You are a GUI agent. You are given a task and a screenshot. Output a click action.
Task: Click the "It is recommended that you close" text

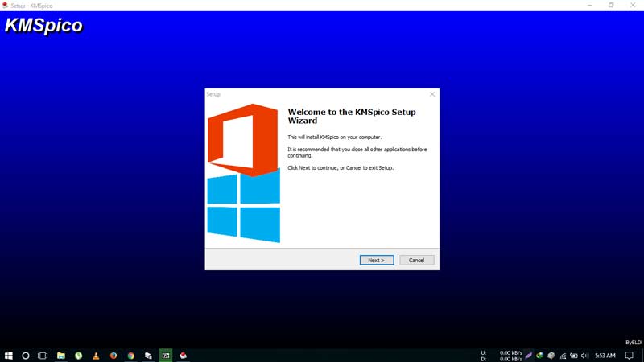[x=357, y=152]
